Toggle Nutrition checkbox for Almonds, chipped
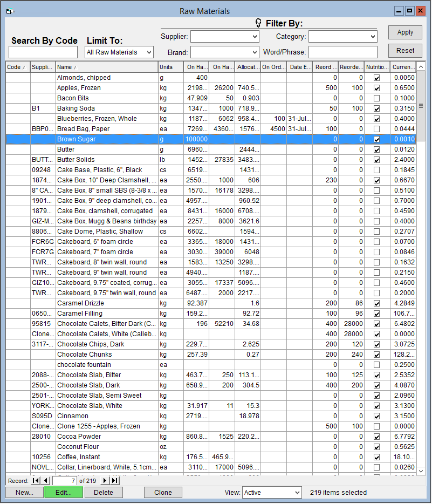The image size is (432, 504). [x=377, y=78]
